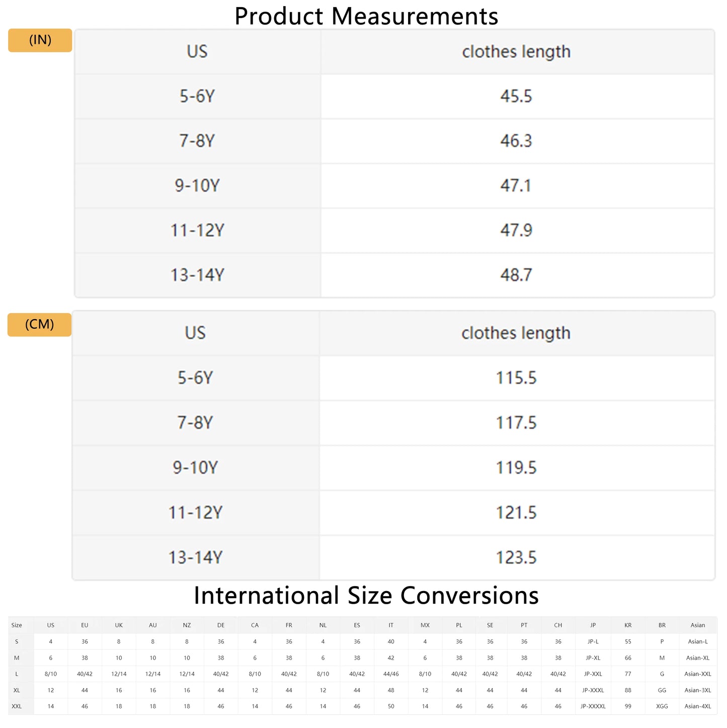The height and width of the screenshot is (728, 727).
Task: Select the JP-XXXXL cell
Action: (593, 706)
